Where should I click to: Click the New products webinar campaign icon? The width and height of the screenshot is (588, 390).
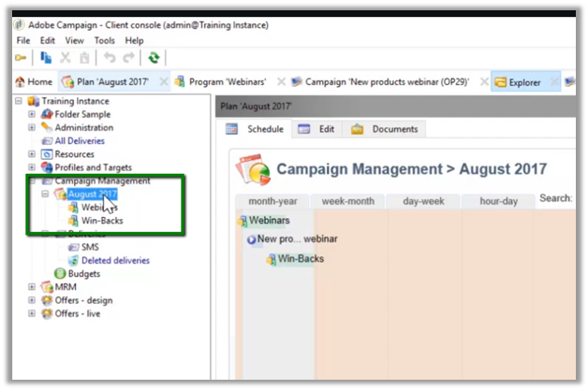(251, 239)
